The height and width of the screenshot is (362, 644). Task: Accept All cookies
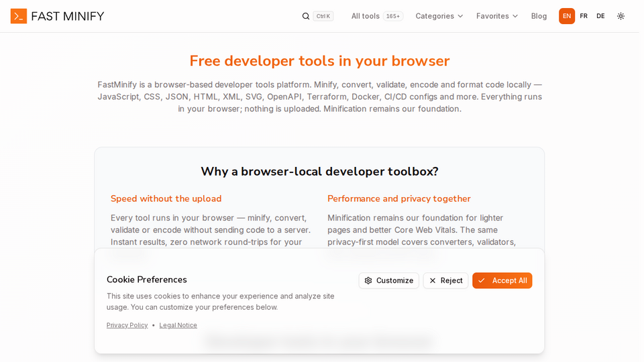502,280
